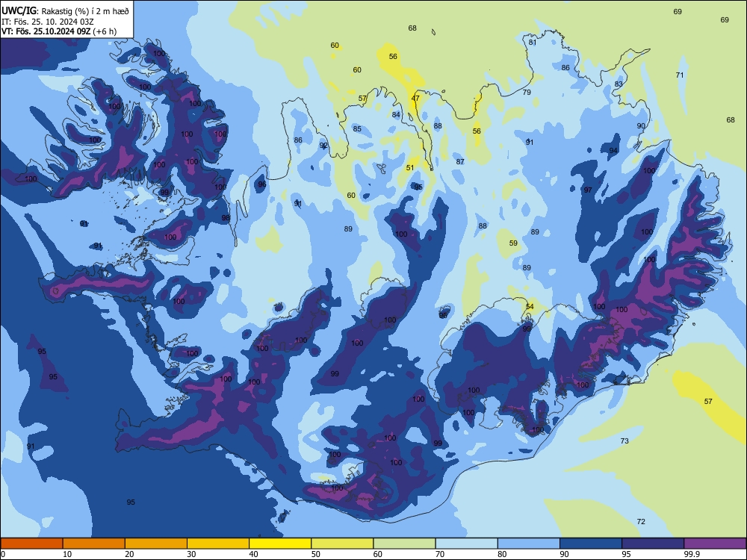Click the dark orange 0–10 legend swatch

coord(31,544)
